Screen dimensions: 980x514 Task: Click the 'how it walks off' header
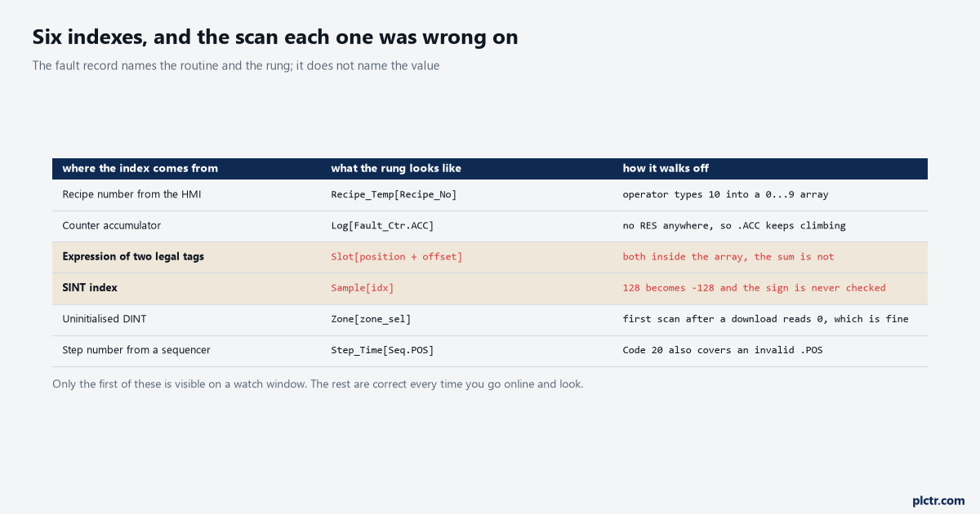(x=666, y=168)
